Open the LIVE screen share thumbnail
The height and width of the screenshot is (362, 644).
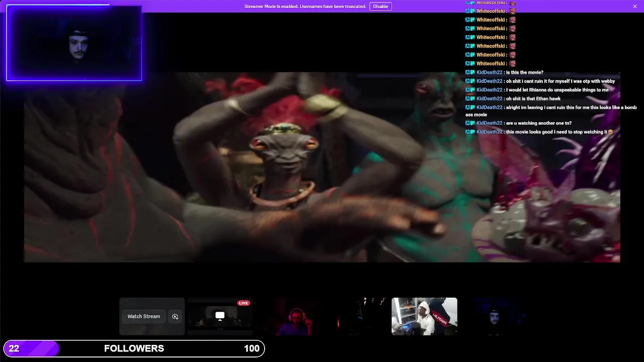tap(220, 316)
